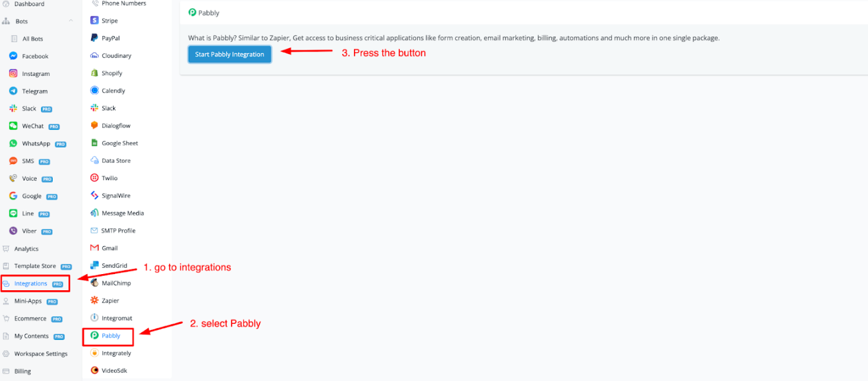The height and width of the screenshot is (381, 868).
Task: Collapse the Bots section chevron
Action: pyautogui.click(x=71, y=21)
